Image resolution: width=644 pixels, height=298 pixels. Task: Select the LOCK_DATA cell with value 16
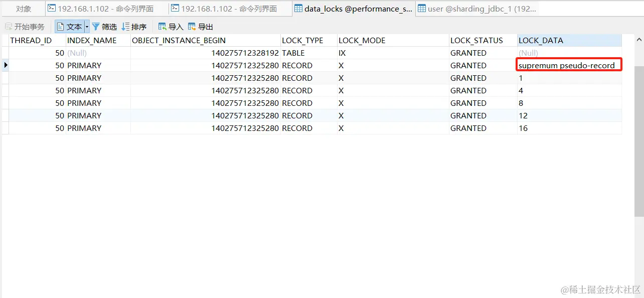[569, 128]
